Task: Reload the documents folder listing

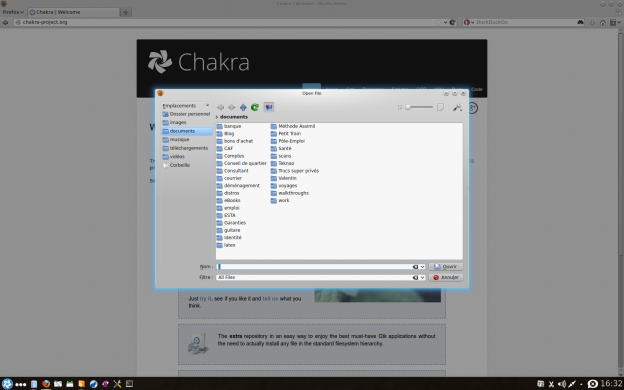Action: [x=255, y=107]
